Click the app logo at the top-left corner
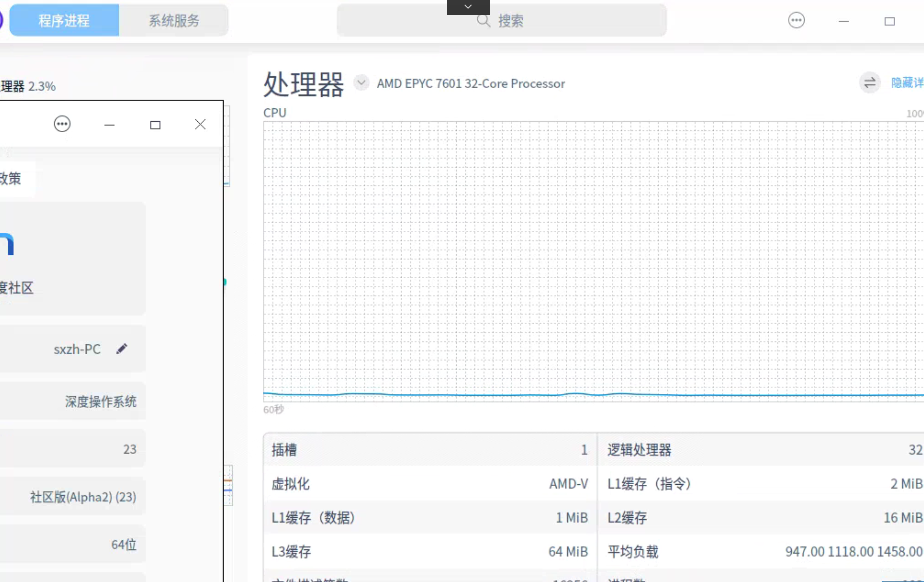Viewport: 924px width, 582px height. pyautogui.click(x=1, y=20)
